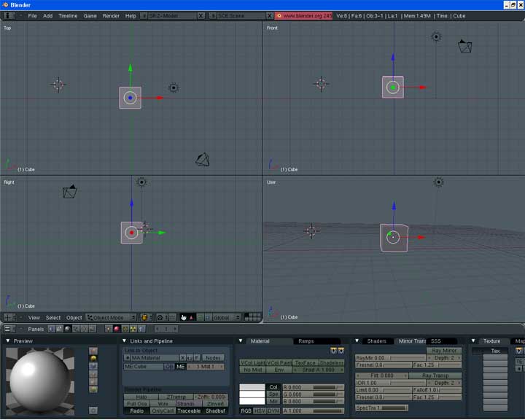Open the Global orientation dropdown
The height and width of the screenshot is (420, 525).
[x=227, y=317]
